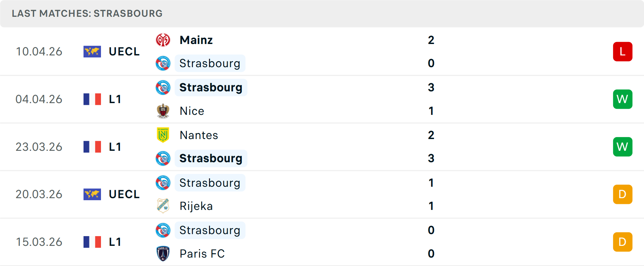Screen dimensions: 644x266
Task: Click the 23.03.26 match date
Action: click(39, 147)
